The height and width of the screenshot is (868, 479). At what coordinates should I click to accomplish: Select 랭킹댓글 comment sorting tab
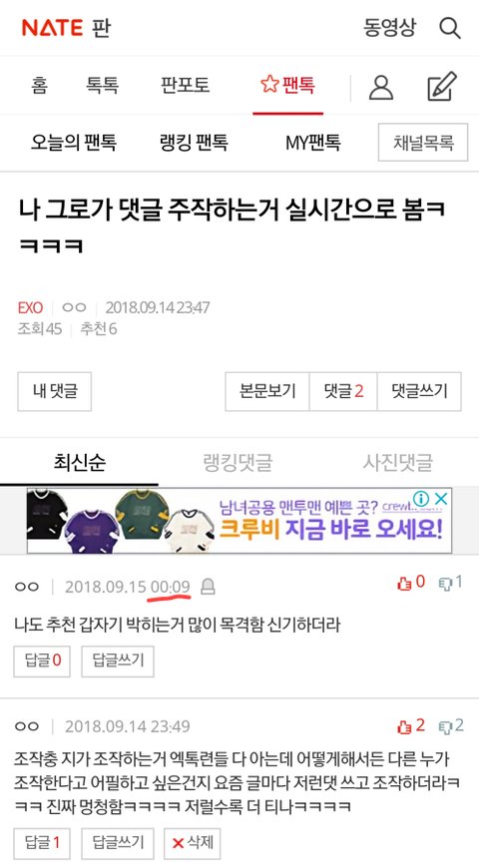click(x=238, y=462)
